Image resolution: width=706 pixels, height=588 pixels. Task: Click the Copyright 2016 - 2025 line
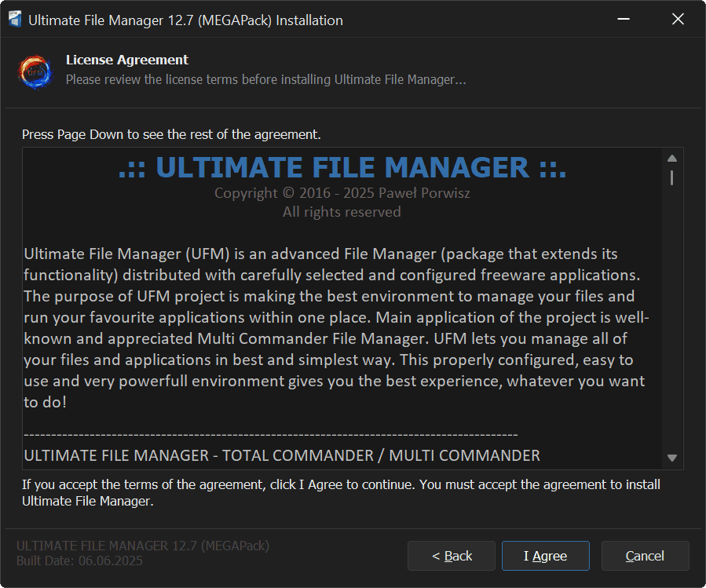(x=342, y=193)
